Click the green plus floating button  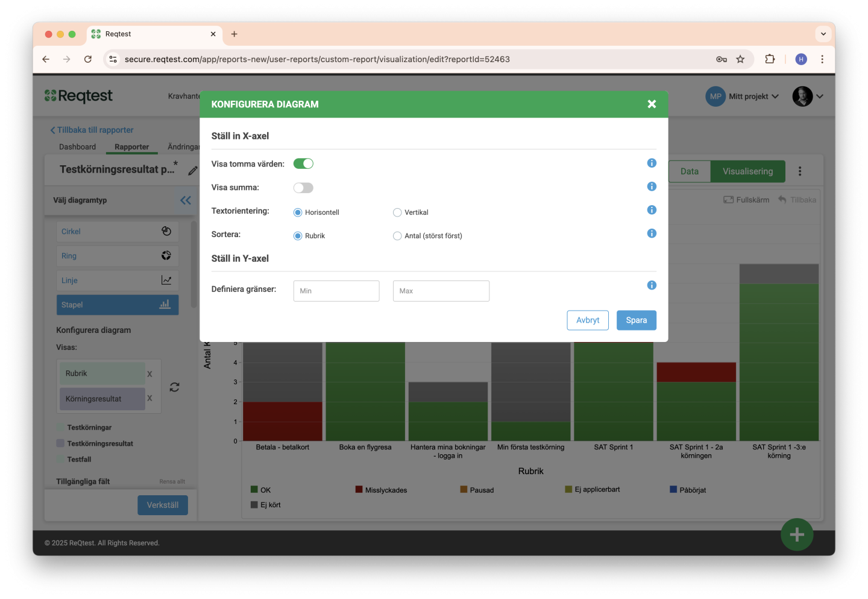(x=797, y=534)
